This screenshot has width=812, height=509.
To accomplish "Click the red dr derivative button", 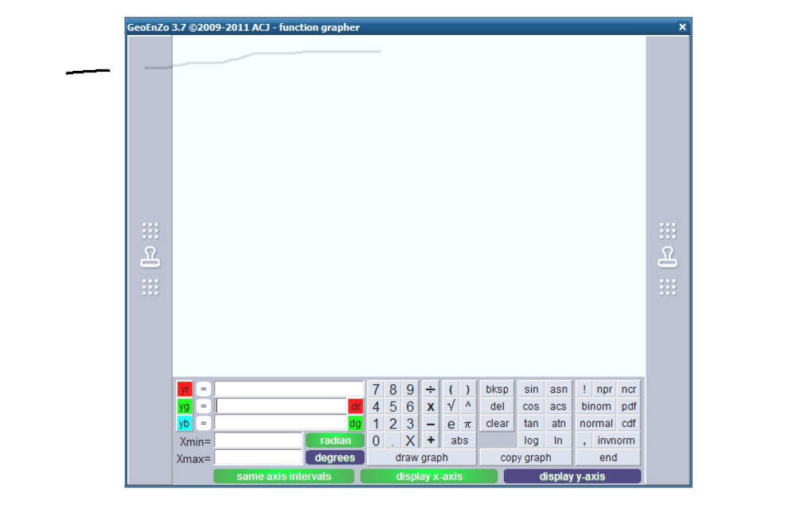I will click(355, 406).
